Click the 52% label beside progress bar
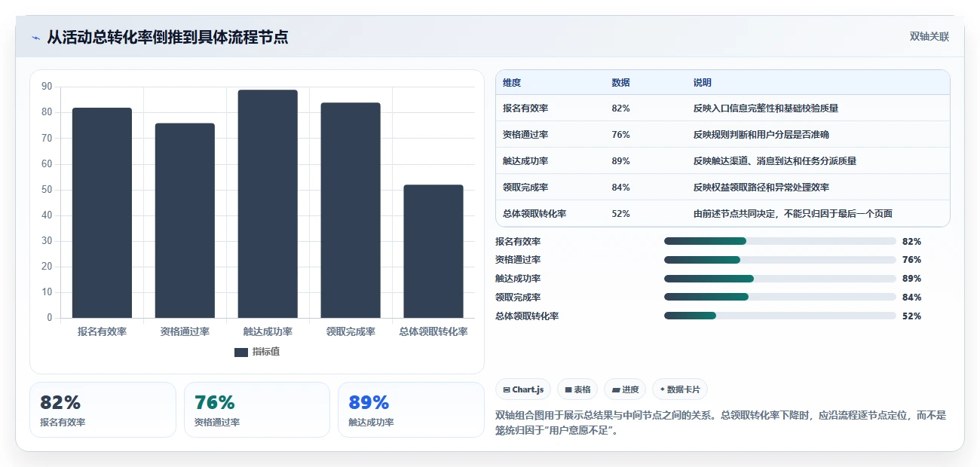Screen dimensions: 980x467 pyautogui.click(x=911, y=316)
